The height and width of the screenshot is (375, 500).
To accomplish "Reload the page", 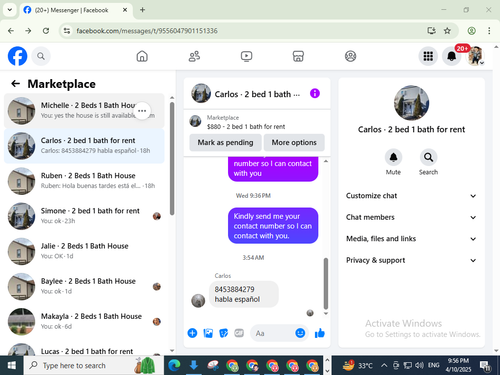I will (46, 31).
